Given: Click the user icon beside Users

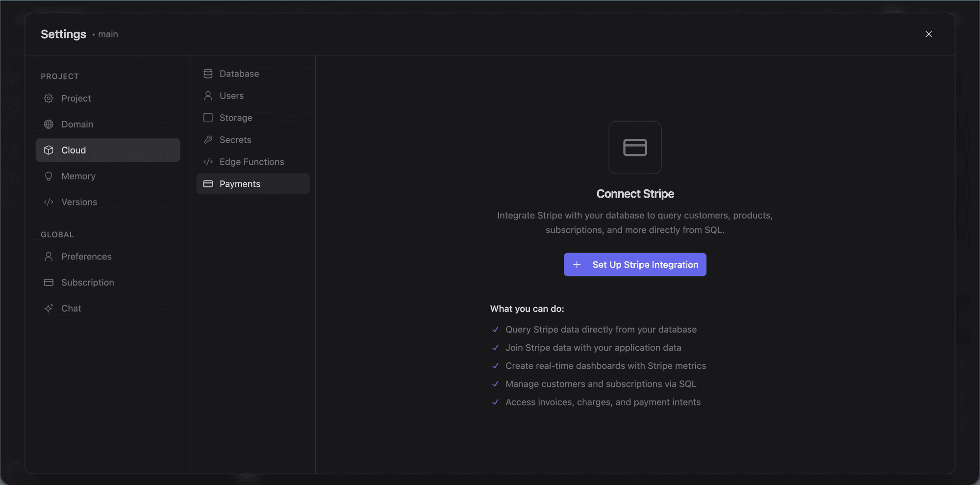Looking at the screenshot, I should [208, 96].
